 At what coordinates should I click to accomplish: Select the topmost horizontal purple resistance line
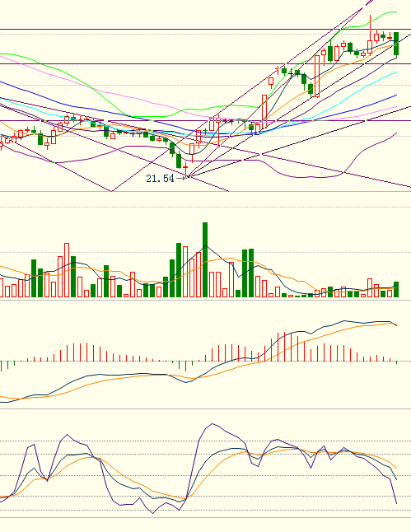click(205, 30)
